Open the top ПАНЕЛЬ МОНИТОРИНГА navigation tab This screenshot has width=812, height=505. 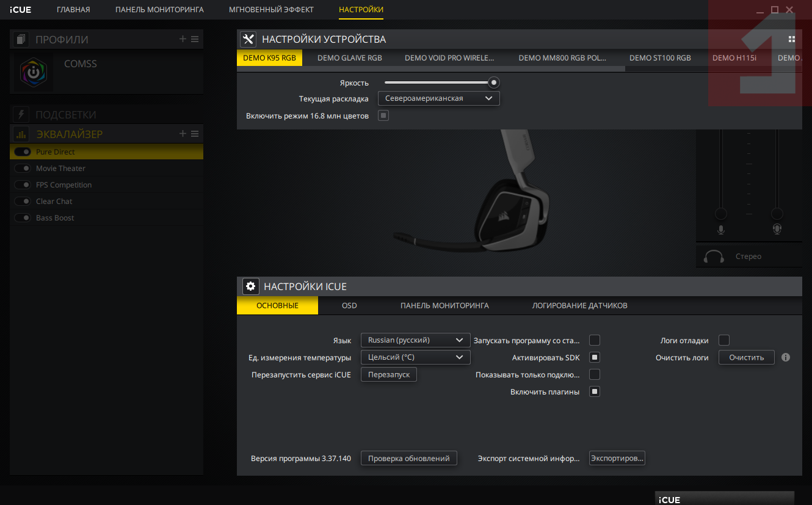159,10
